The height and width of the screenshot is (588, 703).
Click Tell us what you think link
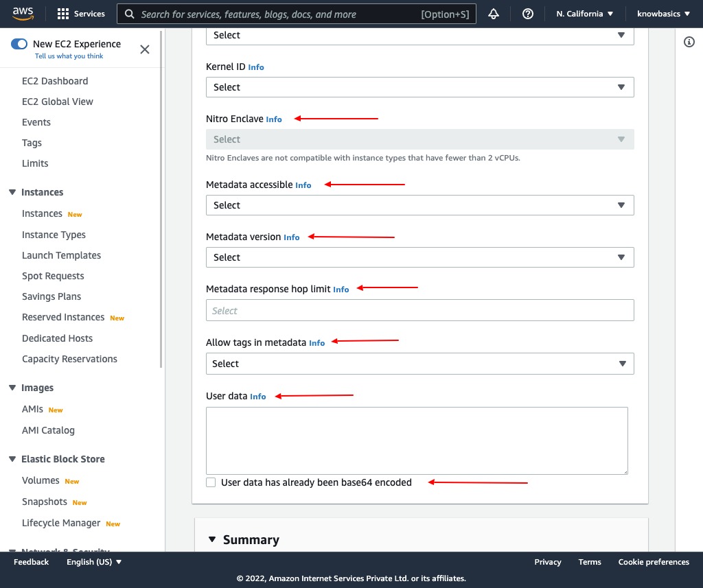click(69, 56)
